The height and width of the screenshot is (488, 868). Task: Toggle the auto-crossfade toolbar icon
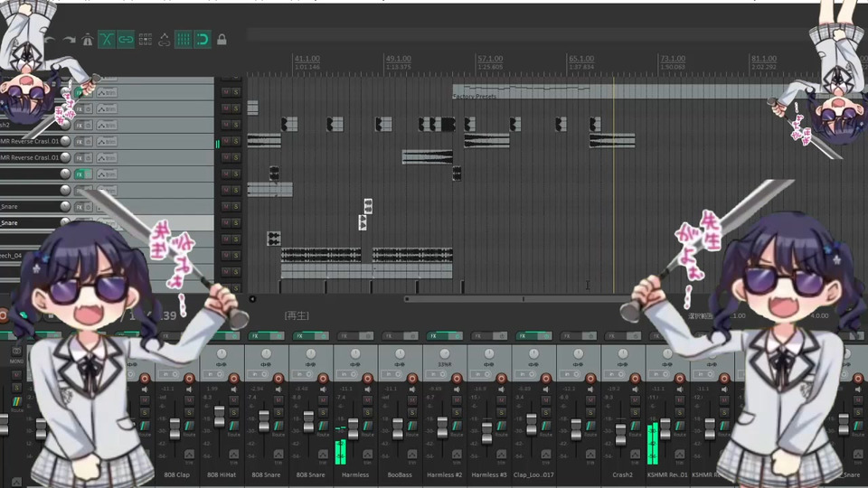pyautogui.click(x=107, y=39)
